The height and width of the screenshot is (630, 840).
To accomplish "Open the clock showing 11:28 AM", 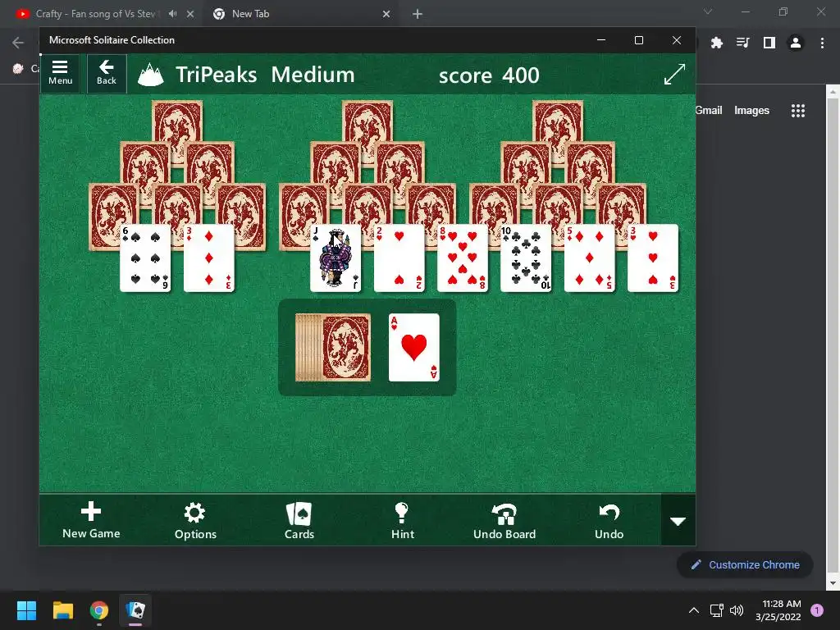I will 778,610.
